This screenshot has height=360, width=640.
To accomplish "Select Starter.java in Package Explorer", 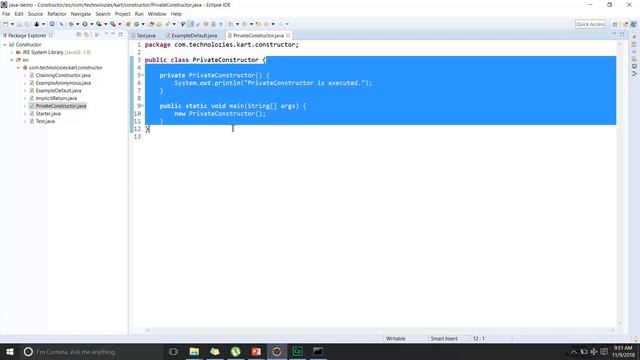I will pyautogui.click(x=48, y=113).
